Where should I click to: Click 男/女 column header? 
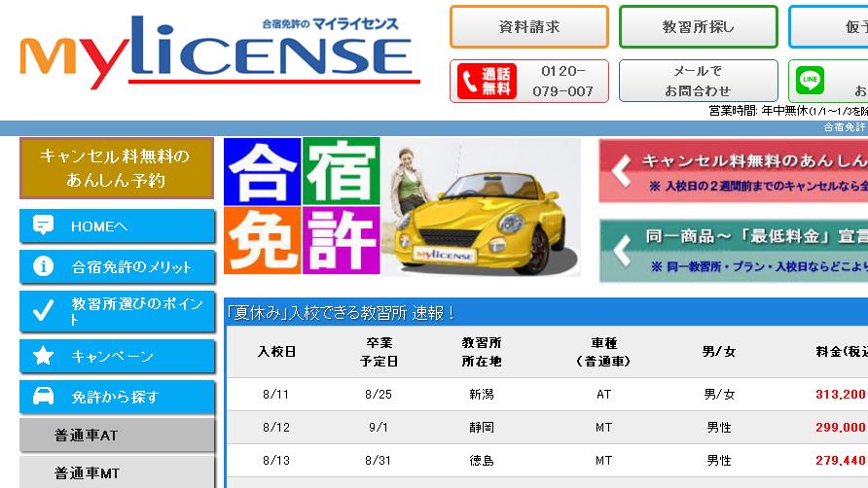[719, 352]
